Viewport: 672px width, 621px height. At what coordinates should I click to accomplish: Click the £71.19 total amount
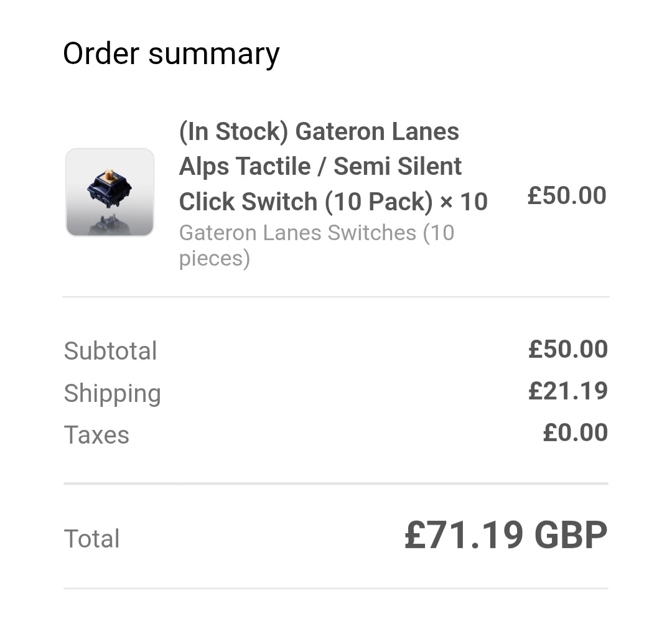(x=464, y=535)
